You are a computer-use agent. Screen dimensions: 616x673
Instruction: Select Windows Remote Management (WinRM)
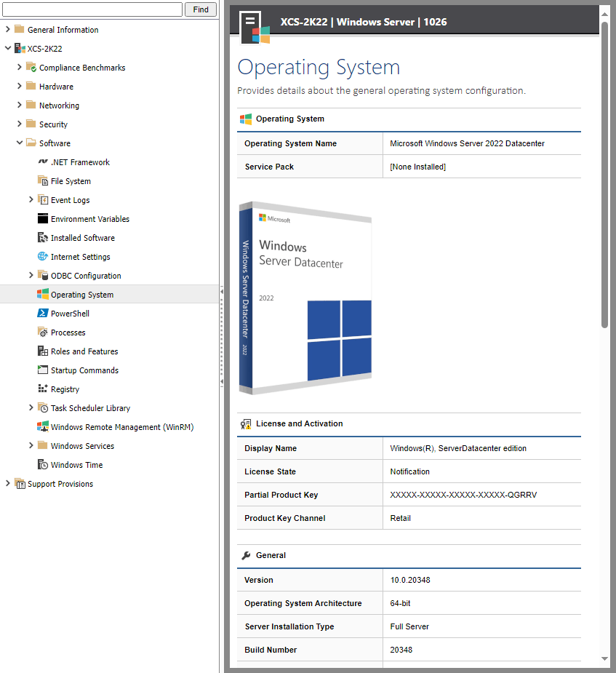(122, 426)
